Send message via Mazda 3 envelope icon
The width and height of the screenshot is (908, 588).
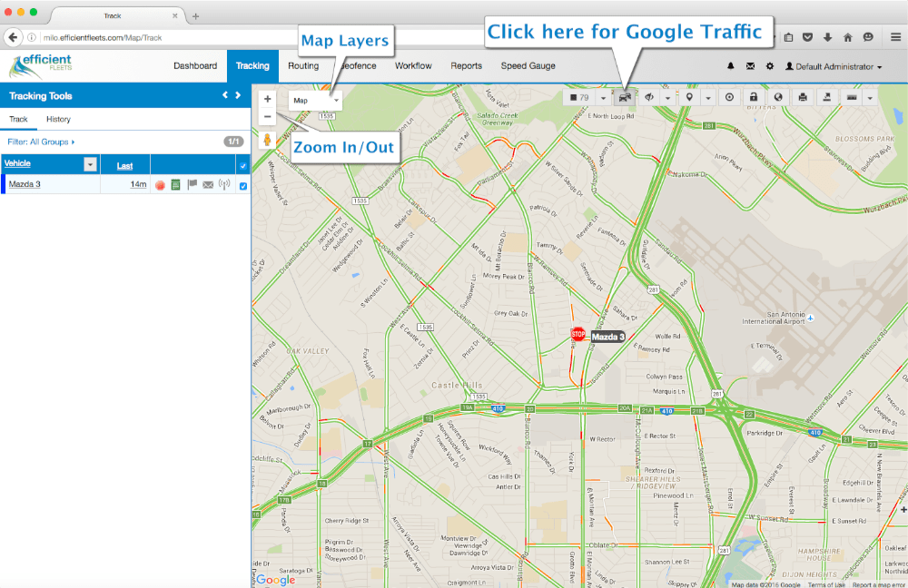tap(208, 184)
